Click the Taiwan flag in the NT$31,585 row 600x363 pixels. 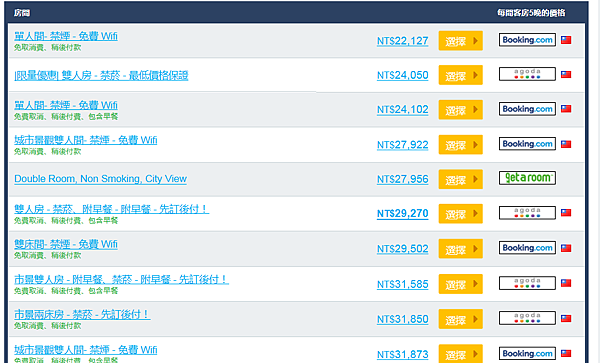coord(566,283)
